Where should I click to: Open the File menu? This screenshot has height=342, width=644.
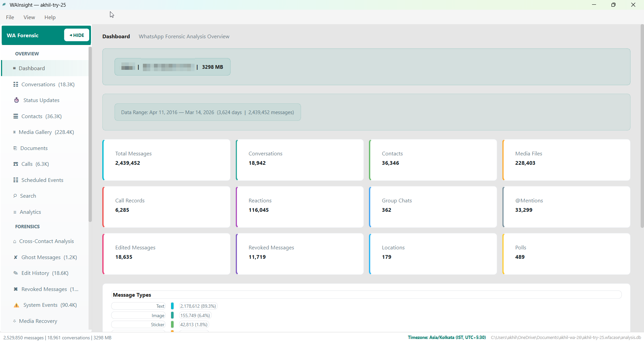pyautogui.click(x=10, y=17)
